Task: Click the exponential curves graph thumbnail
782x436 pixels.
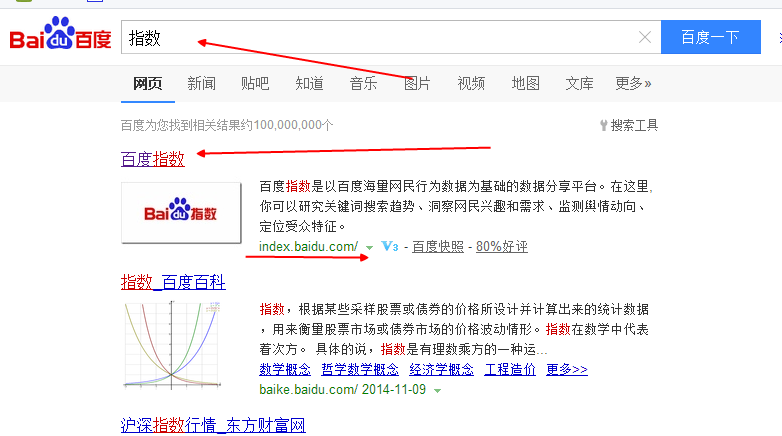Action: pos(172,345)
